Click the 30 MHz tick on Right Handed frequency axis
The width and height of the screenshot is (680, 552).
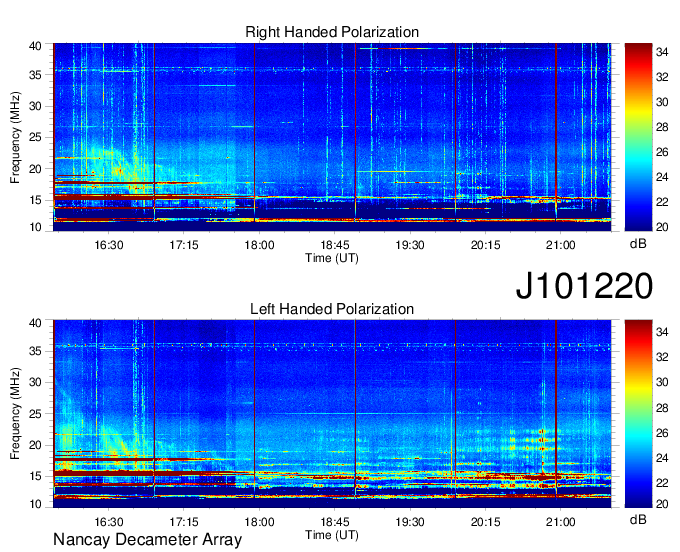pyautogui.click(x=35, y=106)
